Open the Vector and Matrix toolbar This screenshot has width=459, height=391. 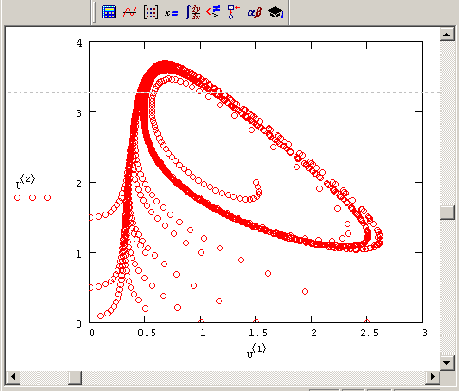150,12
